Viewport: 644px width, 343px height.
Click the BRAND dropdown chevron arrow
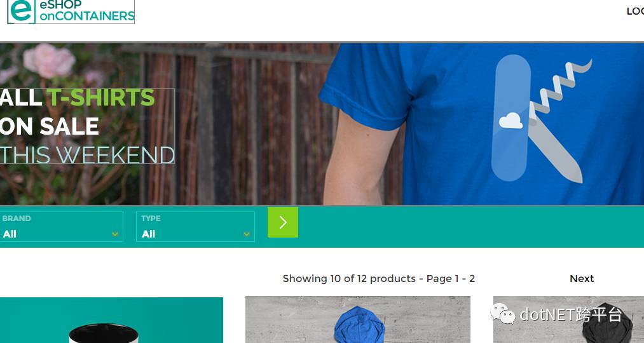(x=115, y=234)
